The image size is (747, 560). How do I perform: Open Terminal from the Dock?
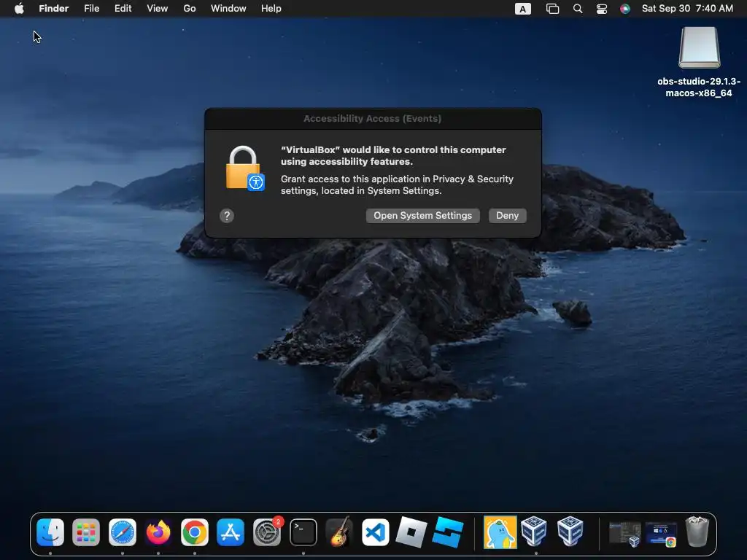click(x=303, y=532)
